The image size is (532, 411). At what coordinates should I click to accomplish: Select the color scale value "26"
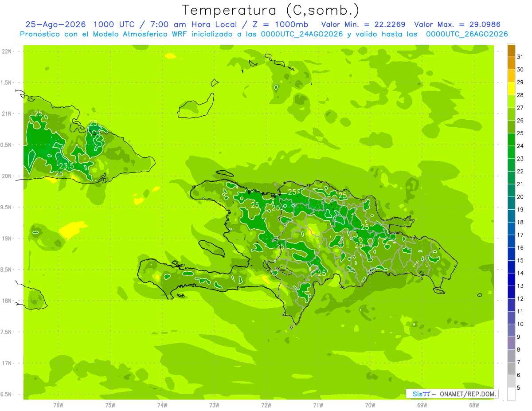coord(520,121)
